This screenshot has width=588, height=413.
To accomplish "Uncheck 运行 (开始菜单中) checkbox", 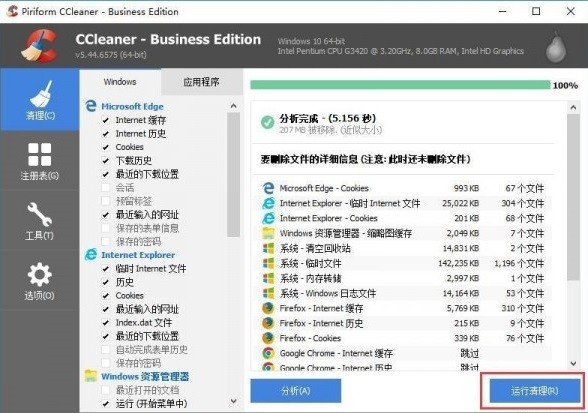I will tap(106, 404).
